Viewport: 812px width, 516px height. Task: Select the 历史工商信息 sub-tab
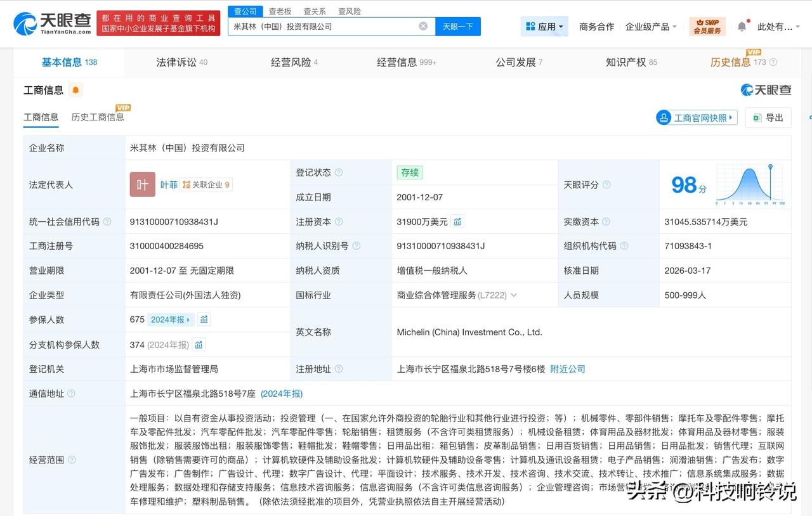[98, 117]
